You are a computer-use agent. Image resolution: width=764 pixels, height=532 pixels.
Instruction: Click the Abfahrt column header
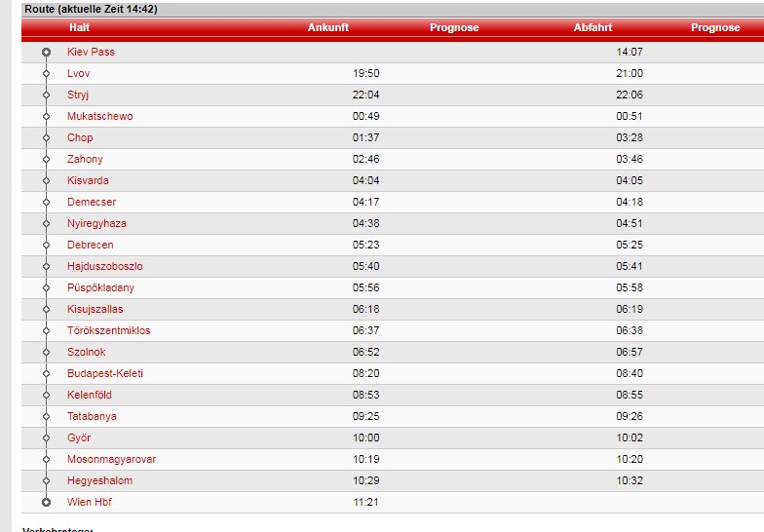tap(592, 28)
